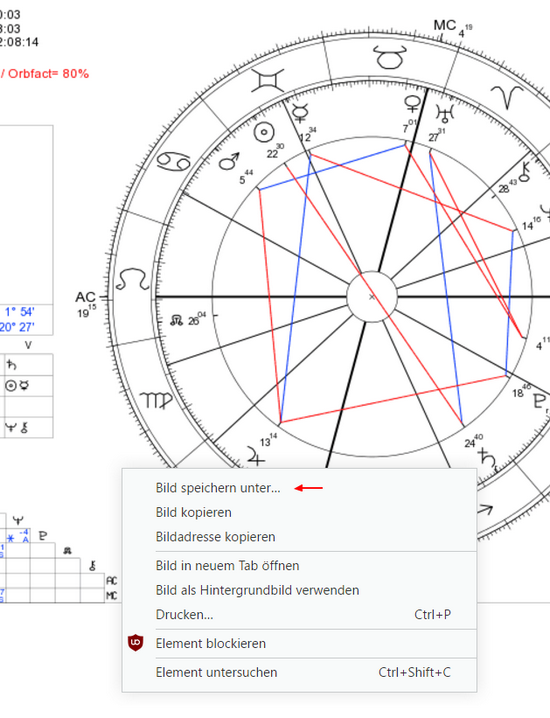550x718 pixels.
Task: Click the center circle of the chart
Action: pyautogui.click(x=372, y=297)
